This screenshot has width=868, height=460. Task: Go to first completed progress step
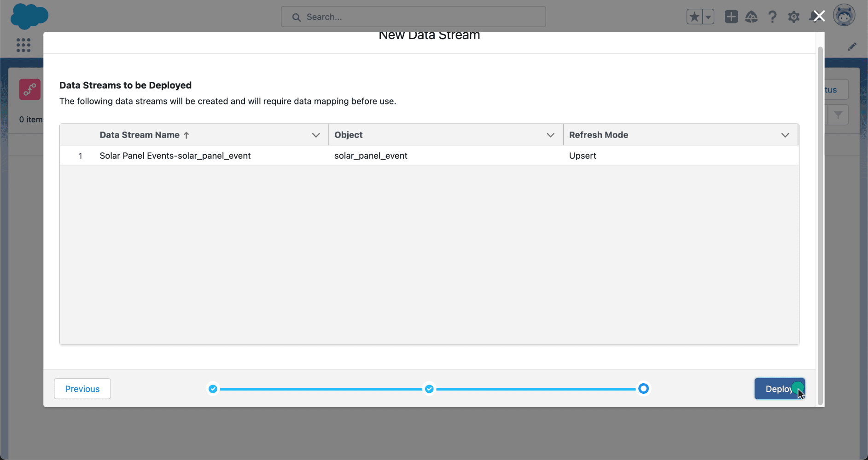213,389
